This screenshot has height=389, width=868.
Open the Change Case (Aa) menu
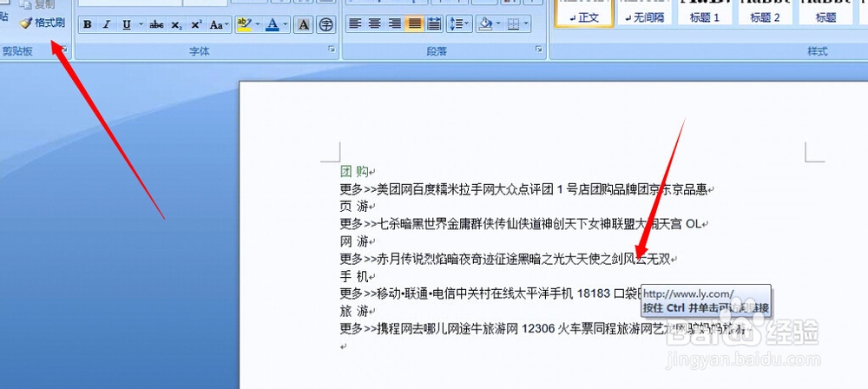click(218, 24)
